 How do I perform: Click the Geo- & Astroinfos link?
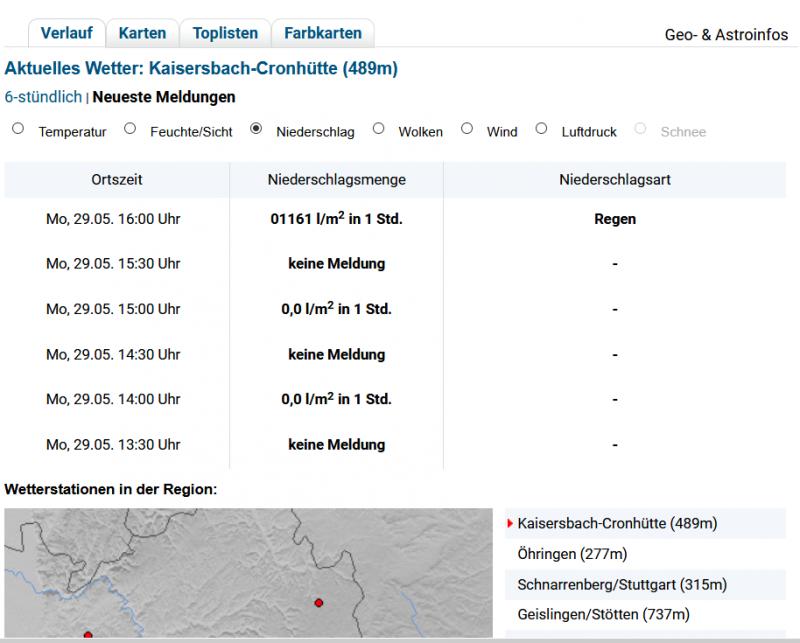pyautogui.click(x=726, y=35)
